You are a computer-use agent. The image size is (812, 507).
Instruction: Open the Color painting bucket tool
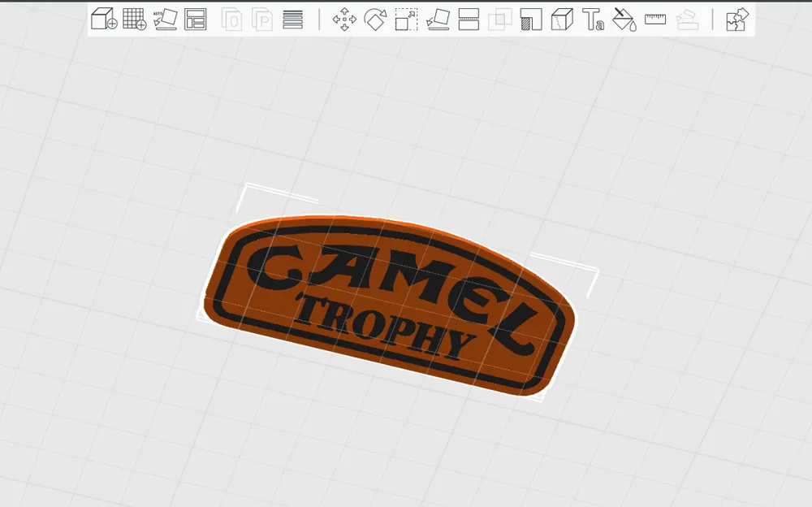point(624,19)
